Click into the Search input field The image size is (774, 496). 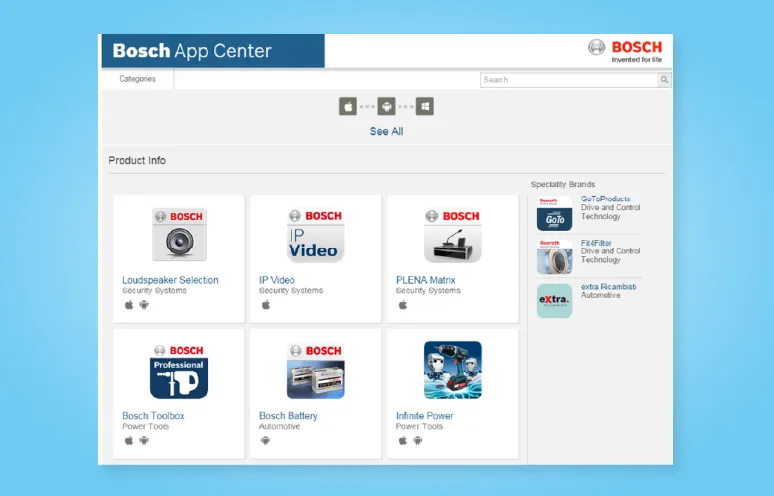click(x=569, y=79)
